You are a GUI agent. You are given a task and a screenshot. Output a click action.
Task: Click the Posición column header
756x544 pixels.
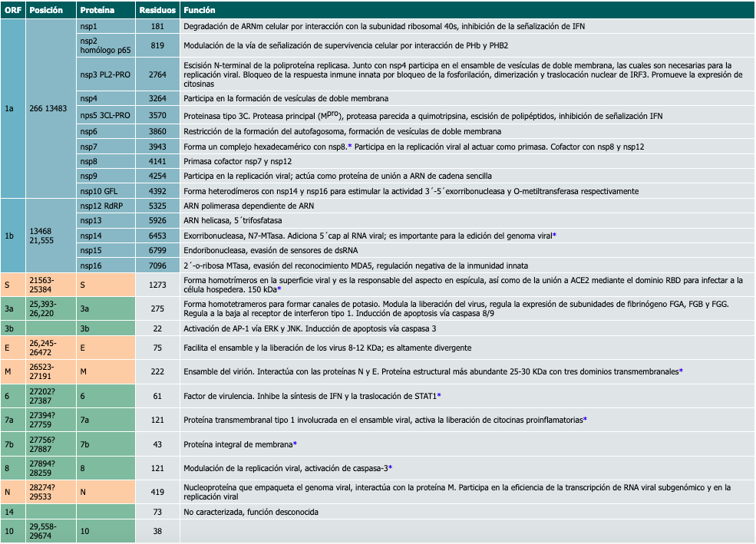click(47, 11)
